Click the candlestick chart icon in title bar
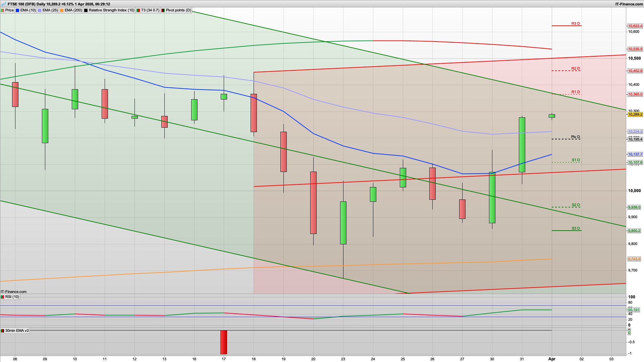Image resolution: width=644 pixels, height=362 pixels. pos(4,4)
